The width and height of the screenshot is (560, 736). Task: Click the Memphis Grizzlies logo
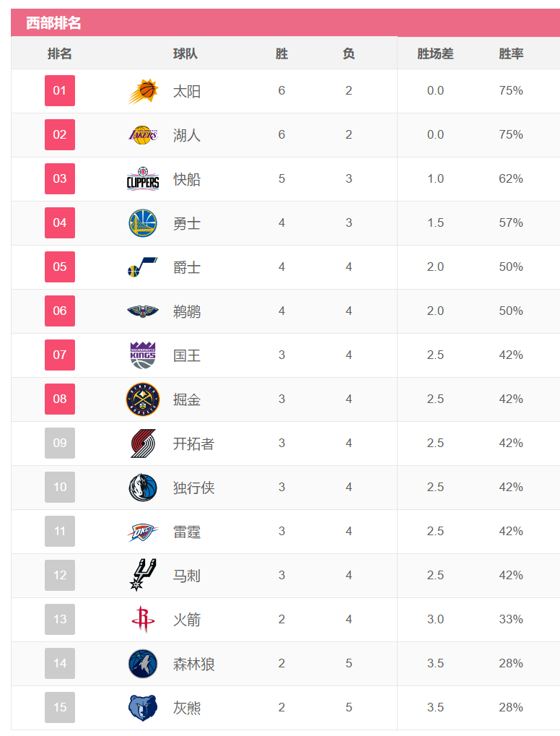143,708
